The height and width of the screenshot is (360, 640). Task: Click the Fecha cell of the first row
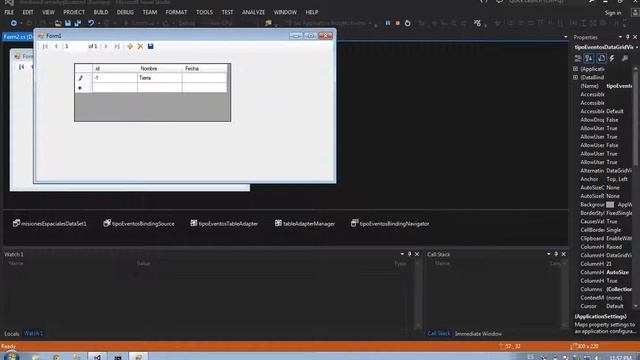point(204,78)
